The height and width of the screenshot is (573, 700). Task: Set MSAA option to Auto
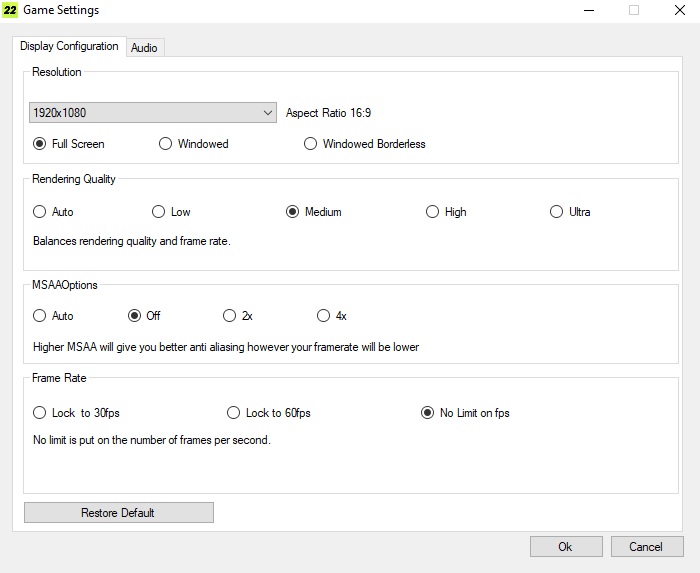[x=40, y=316]
